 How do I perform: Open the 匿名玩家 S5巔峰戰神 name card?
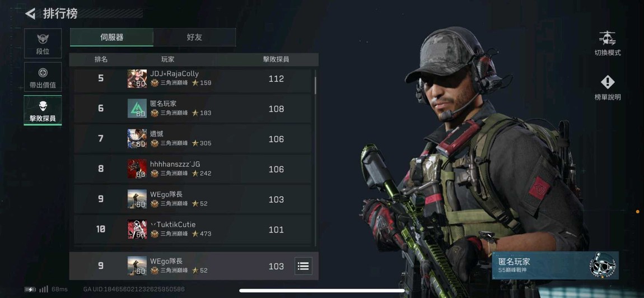tap(556, 266)
